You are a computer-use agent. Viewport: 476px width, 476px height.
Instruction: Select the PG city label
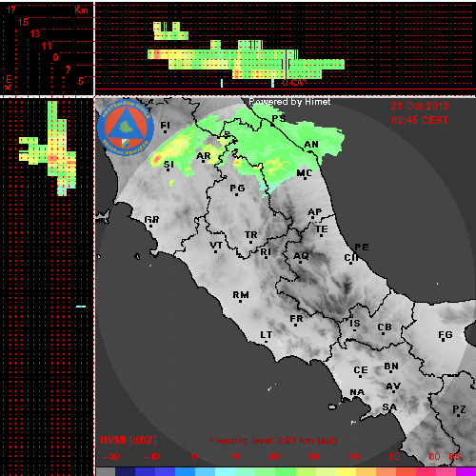237,189
